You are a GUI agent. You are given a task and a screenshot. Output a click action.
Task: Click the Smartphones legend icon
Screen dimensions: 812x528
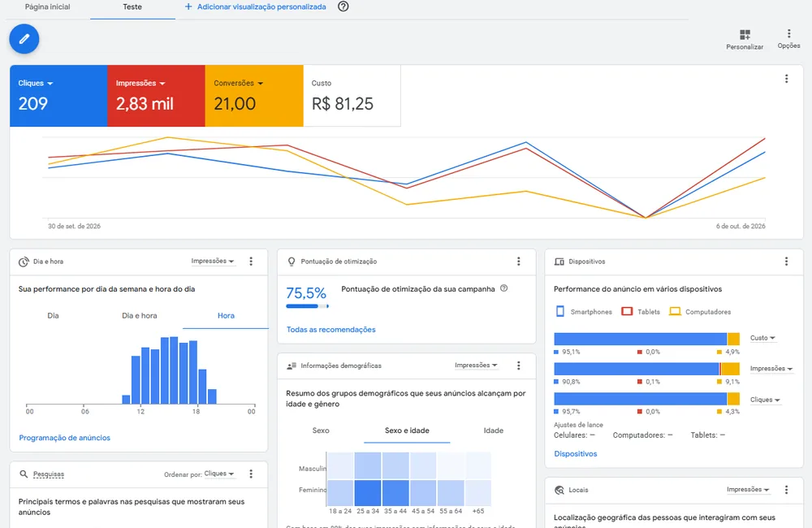coord(559,311)
